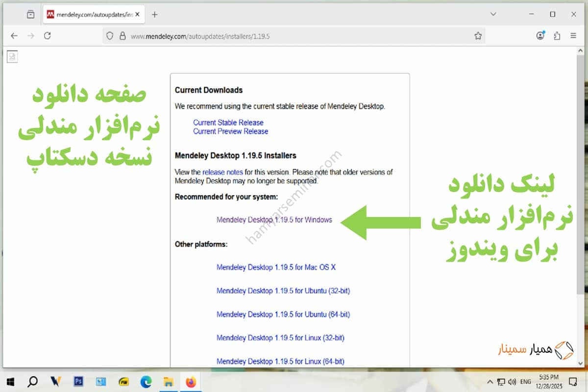Click the address bar URL field

294,36
